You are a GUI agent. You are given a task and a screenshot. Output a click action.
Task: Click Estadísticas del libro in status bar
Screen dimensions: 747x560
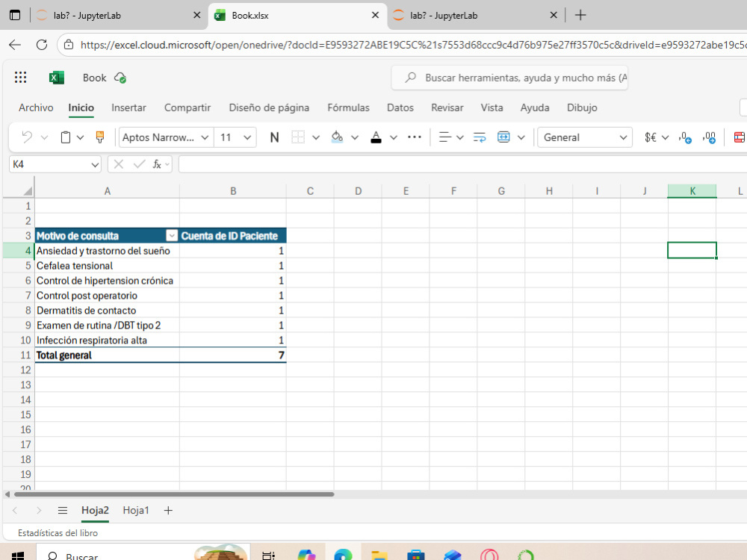pyautogui.click(x=58, y=533)
